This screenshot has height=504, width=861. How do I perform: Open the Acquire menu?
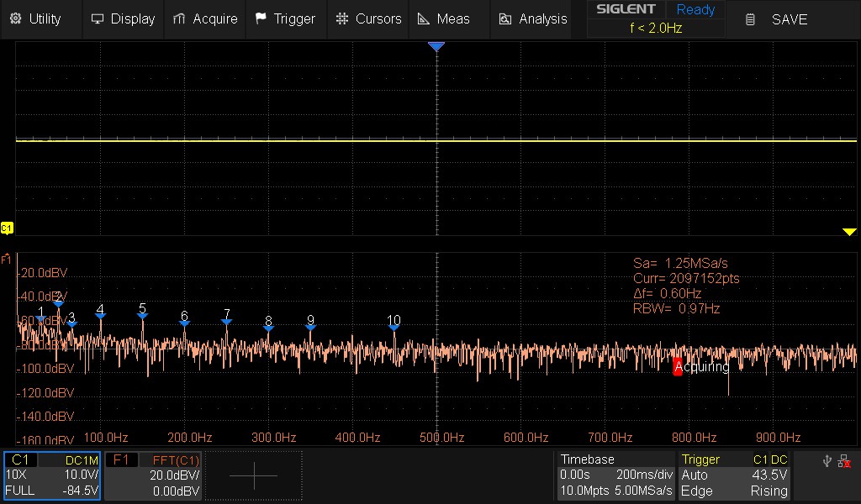coord(205,19)
